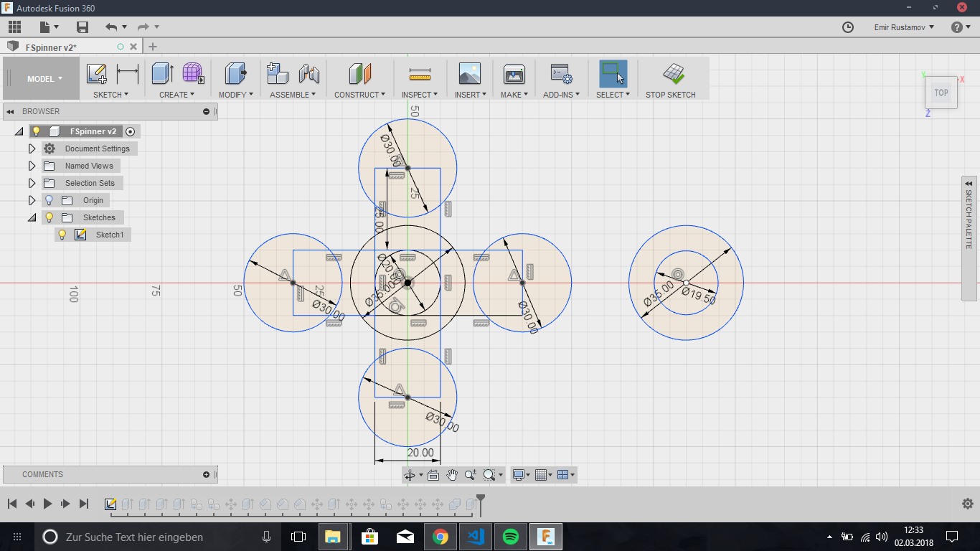Screen dimensions: 980x551
Task: Open the MODEL workspace dropdown
Action: point(44,79)
